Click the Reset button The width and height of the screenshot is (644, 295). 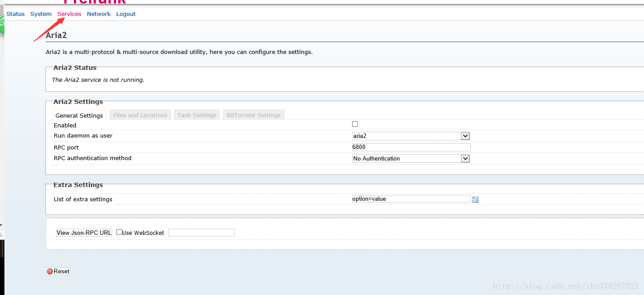point(58,271)
